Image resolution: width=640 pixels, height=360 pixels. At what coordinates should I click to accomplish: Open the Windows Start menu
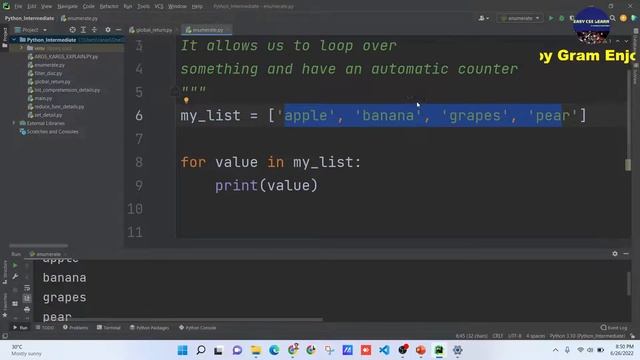[x=182, y=350]
